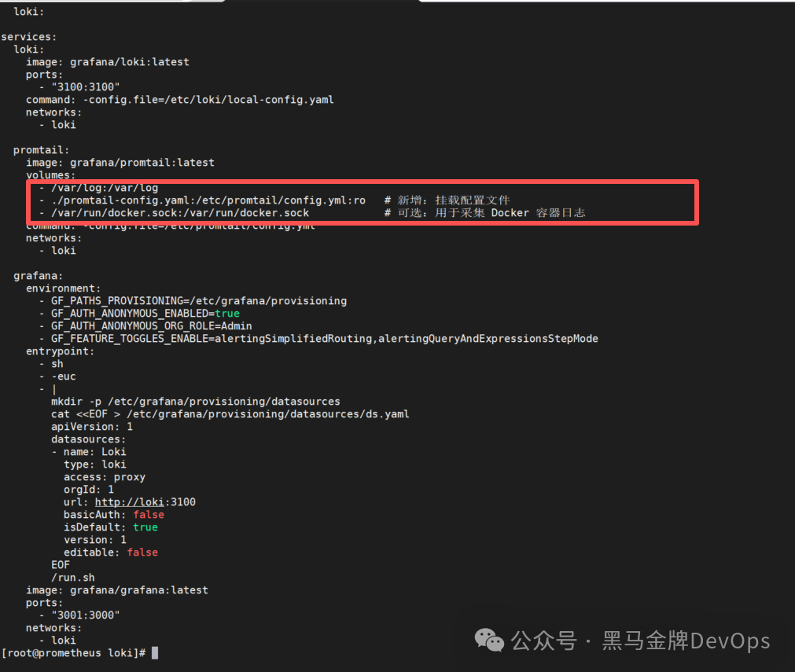Click the '-euc' entrypoint argument

[x=64, y=376]
